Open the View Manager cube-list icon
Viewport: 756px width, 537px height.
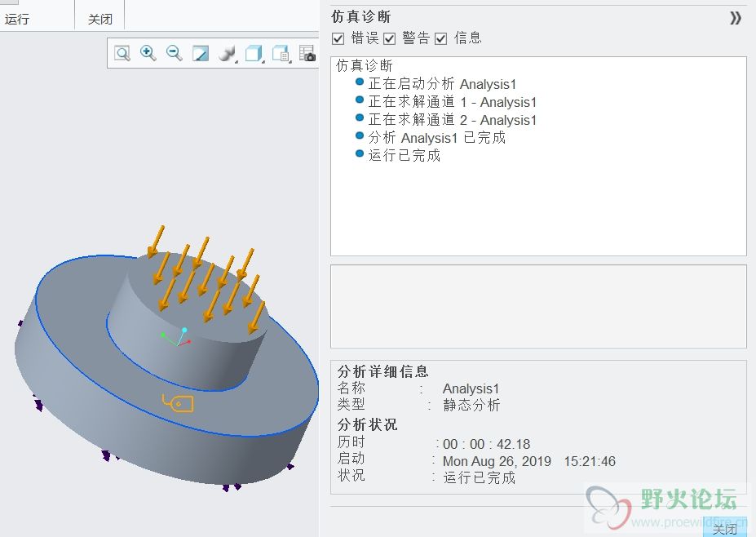coord(280,53)
